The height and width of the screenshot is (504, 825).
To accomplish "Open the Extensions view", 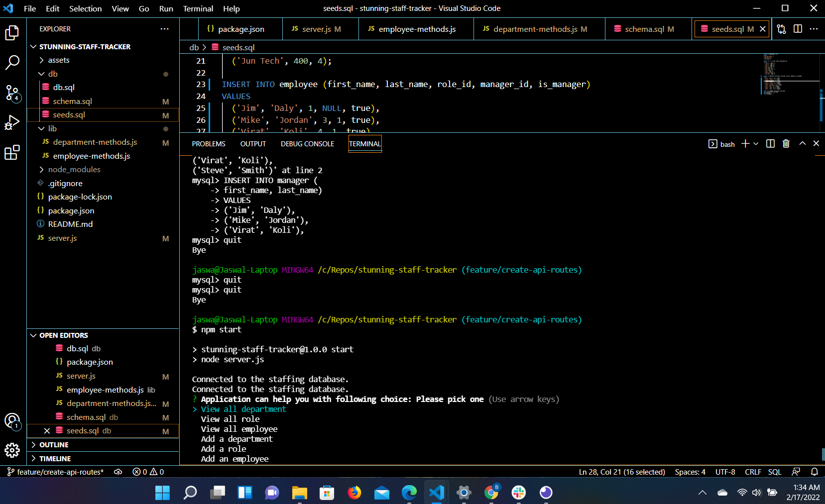I will 12,153.
